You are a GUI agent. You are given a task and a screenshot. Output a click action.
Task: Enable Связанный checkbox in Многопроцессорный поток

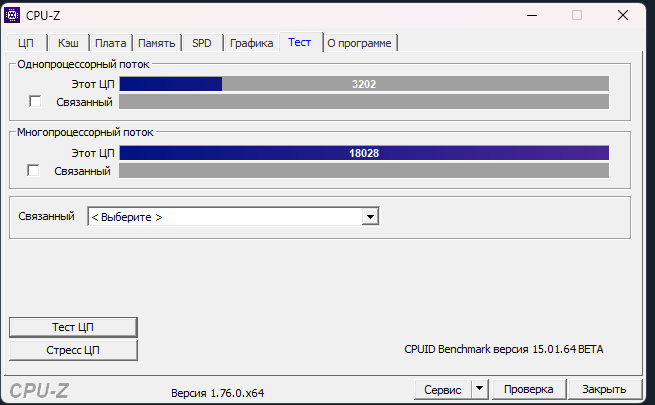[33, 170]
